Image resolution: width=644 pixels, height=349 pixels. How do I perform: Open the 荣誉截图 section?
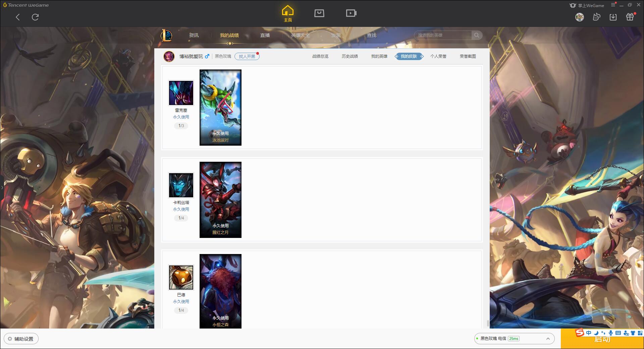click(468, 56)
